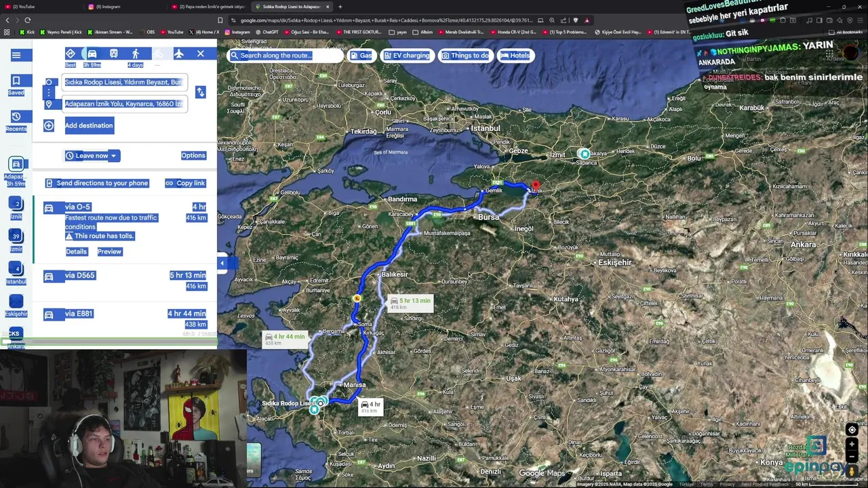Click the Search along the route box
The height and width of the screenshot is (488, 868).
(x=285, y=56)
